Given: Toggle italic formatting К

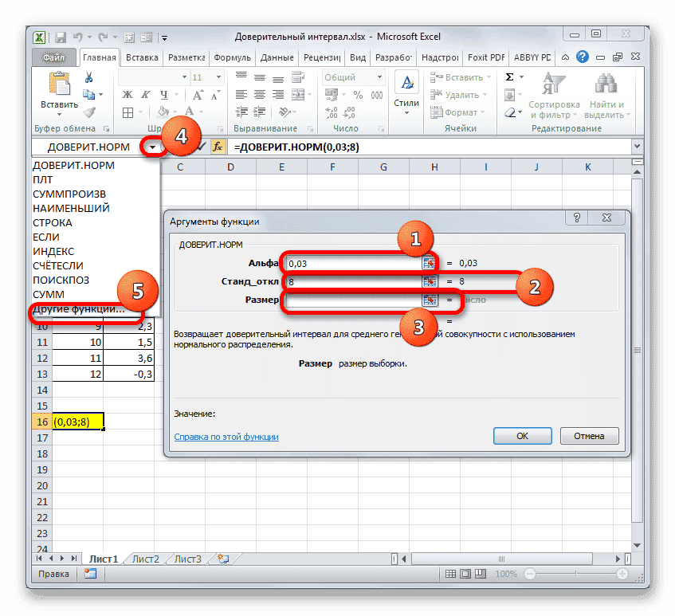Looking at the screenshot, I should pyautogui.click(x=144, y=94).
